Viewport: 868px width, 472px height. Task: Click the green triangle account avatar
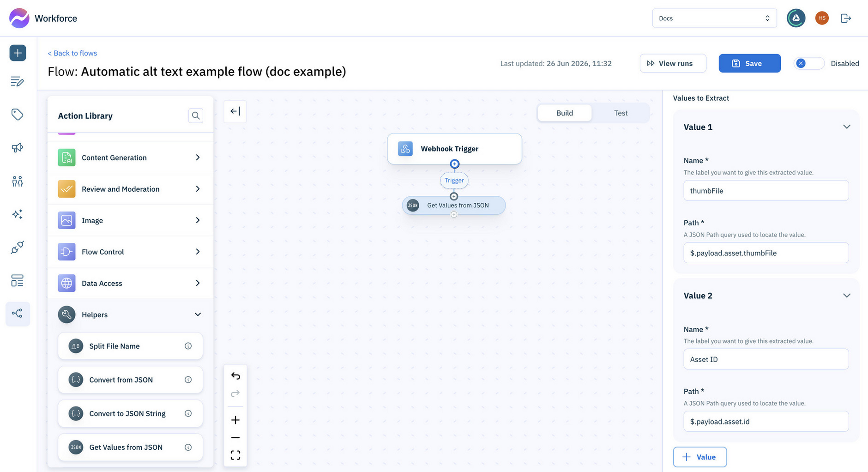tap(796, 18)
